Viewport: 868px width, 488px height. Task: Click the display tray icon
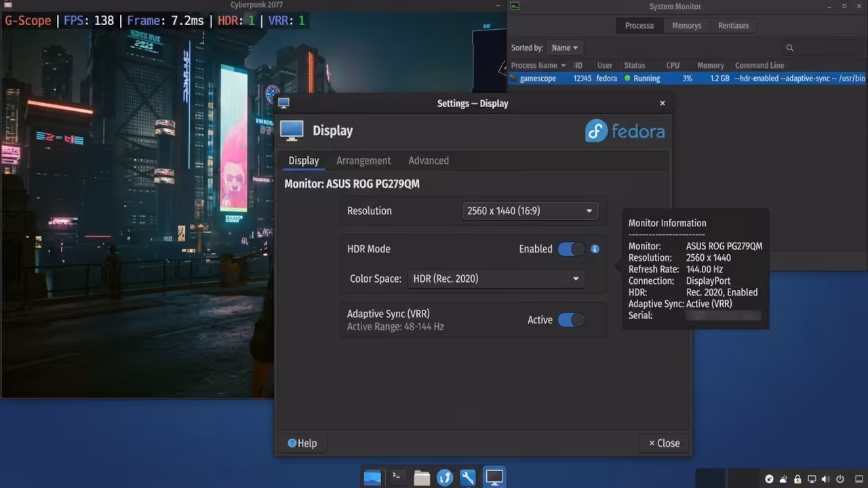(812, 479)
